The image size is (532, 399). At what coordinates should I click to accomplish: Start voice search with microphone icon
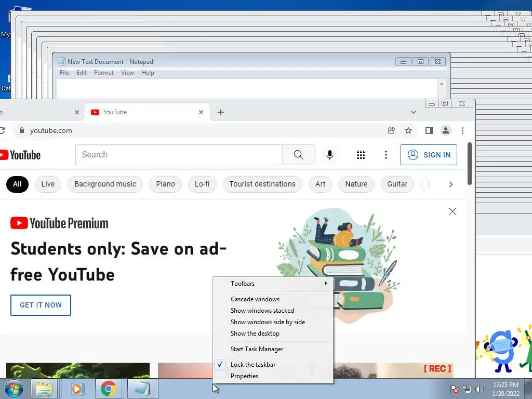(x=329, y=155)
